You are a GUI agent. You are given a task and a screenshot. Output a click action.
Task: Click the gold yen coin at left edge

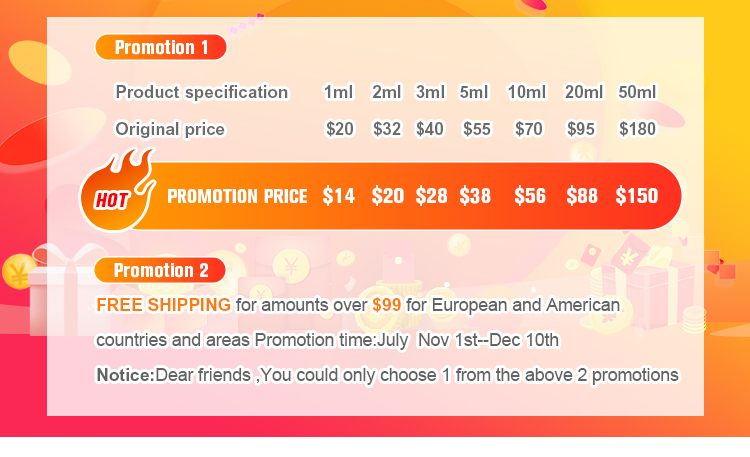pos(18,271)
